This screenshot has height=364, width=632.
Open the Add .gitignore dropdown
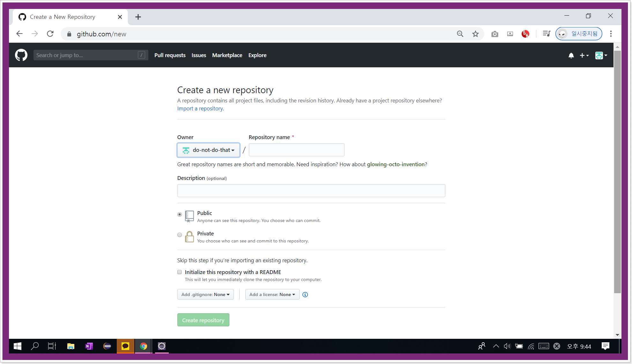click(x=205, y=294)
